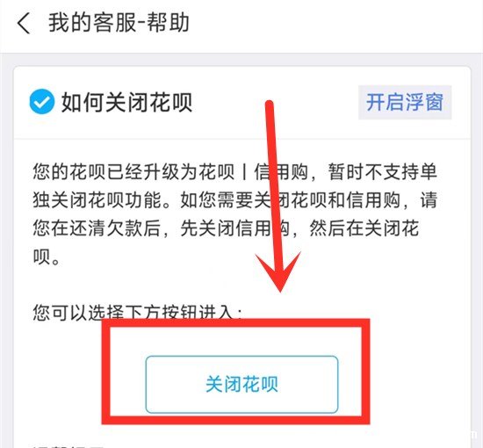The image size is (483, 448).
Task: Click the divider under the heading row
Action: [241, 139]
